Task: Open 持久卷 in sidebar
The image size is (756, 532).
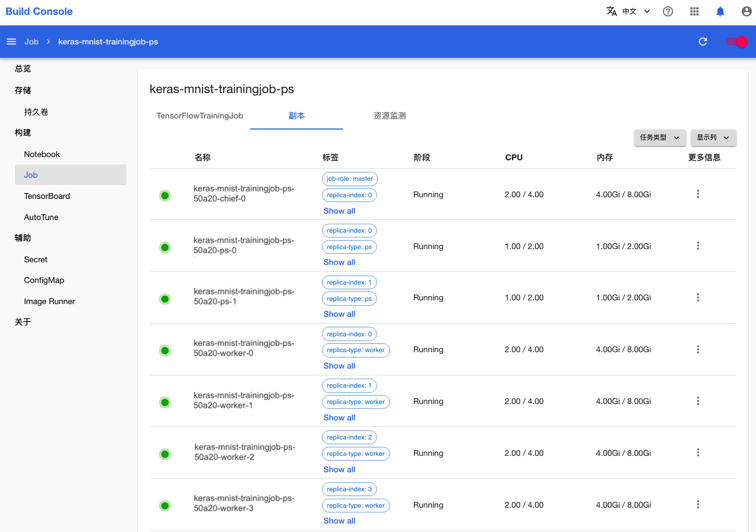Action: pyautogui.click(x=36, y=112)
